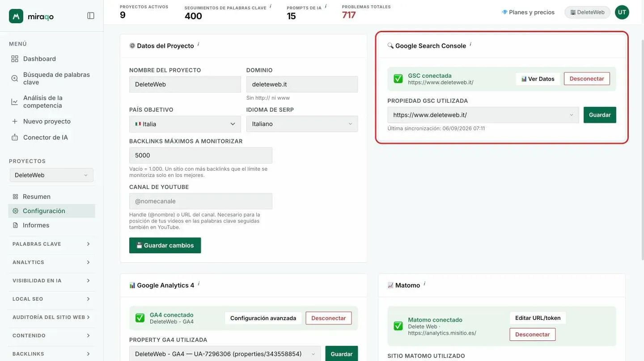
Task: Expand the Analytics sidebar section
Action: pos(51,262)
